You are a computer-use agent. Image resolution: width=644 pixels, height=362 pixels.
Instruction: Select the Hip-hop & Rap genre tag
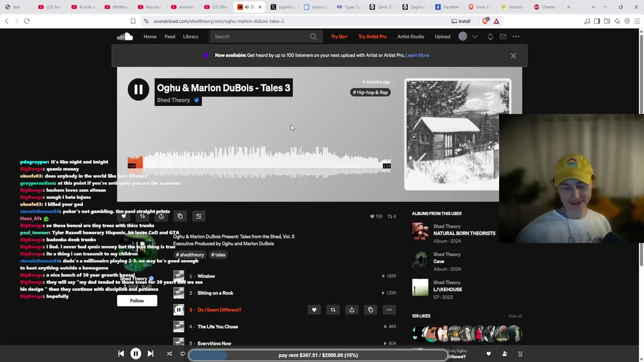tap(370, 93)
